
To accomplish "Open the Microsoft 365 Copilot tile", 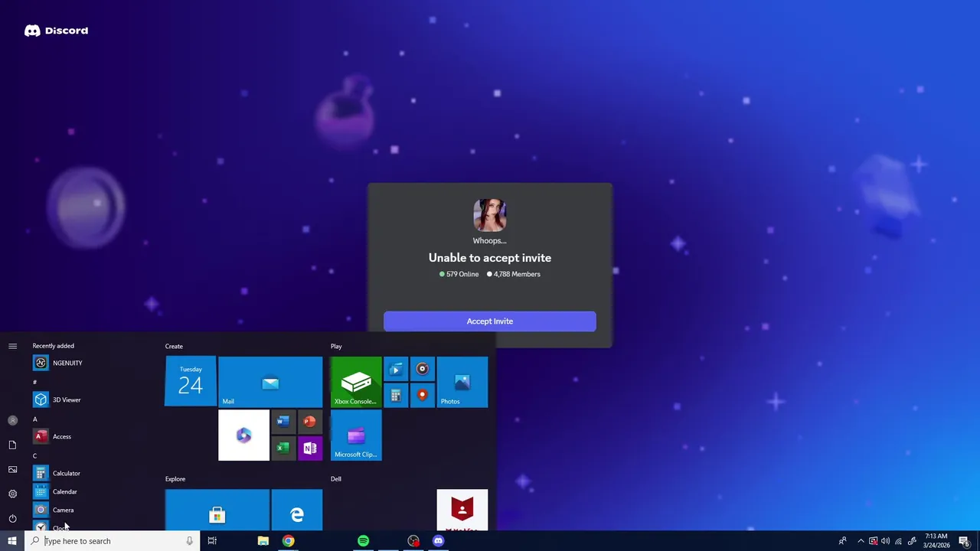I will (x=243, y=435).
